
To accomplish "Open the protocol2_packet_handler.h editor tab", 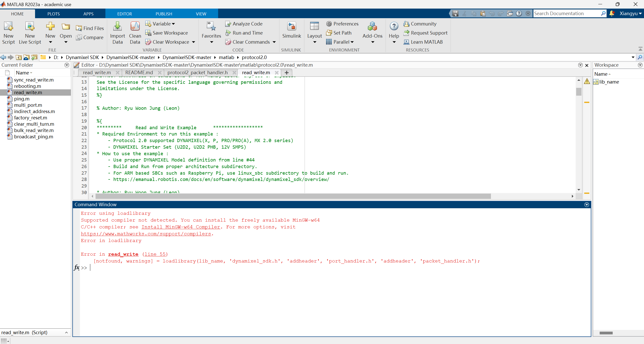I will pyautogui.click(x=198, y=72).
